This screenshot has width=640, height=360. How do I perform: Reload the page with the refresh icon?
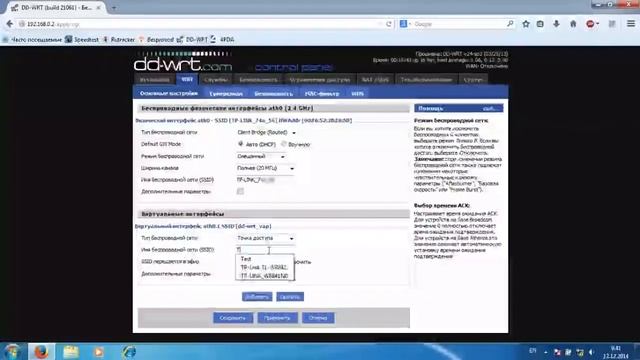tap(389, 24)
